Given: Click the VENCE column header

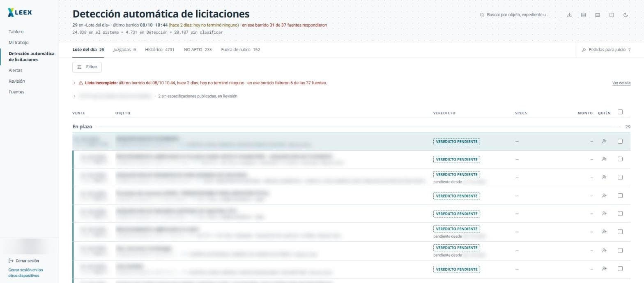Looking at the screenshot, I should (x=79, y=113).
